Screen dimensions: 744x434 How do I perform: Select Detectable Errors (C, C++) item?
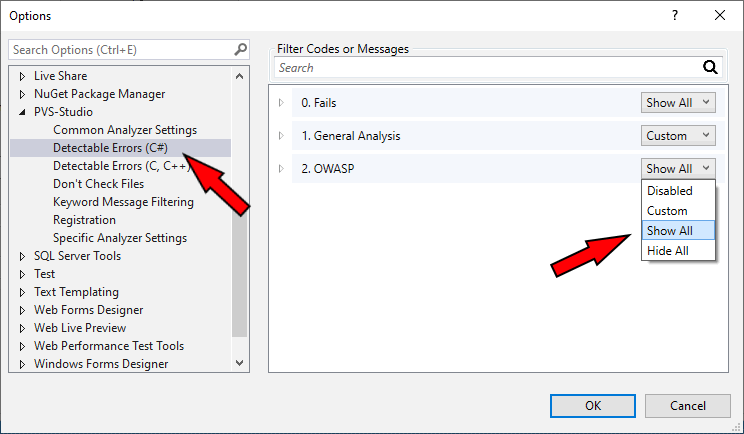pos(120,166)
